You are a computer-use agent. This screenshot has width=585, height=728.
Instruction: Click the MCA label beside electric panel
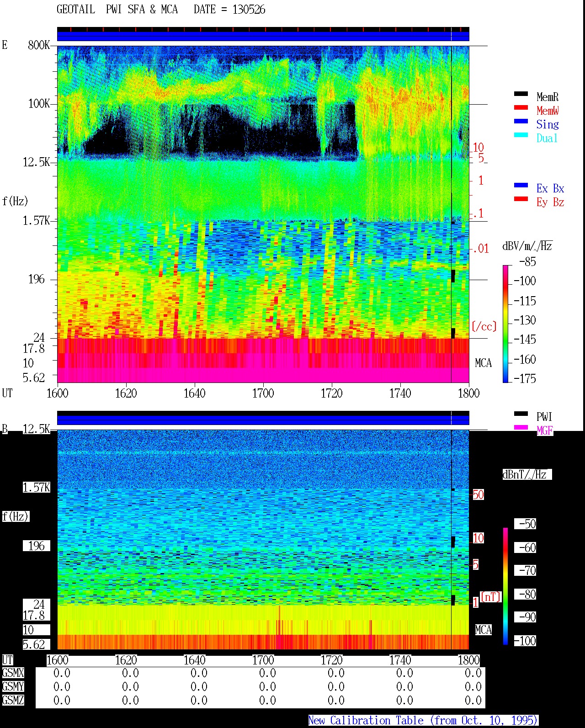point(483,363)
